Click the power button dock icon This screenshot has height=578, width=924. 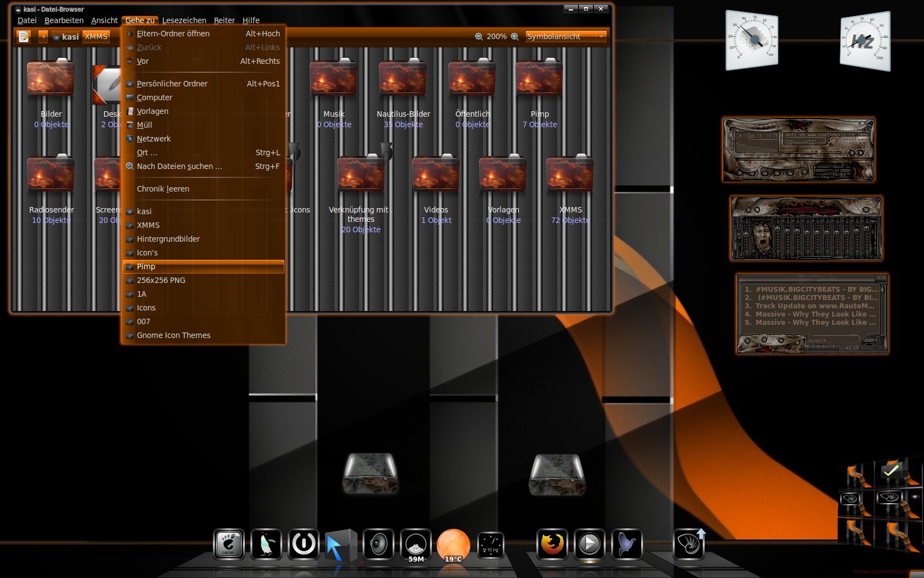[304, 544]
